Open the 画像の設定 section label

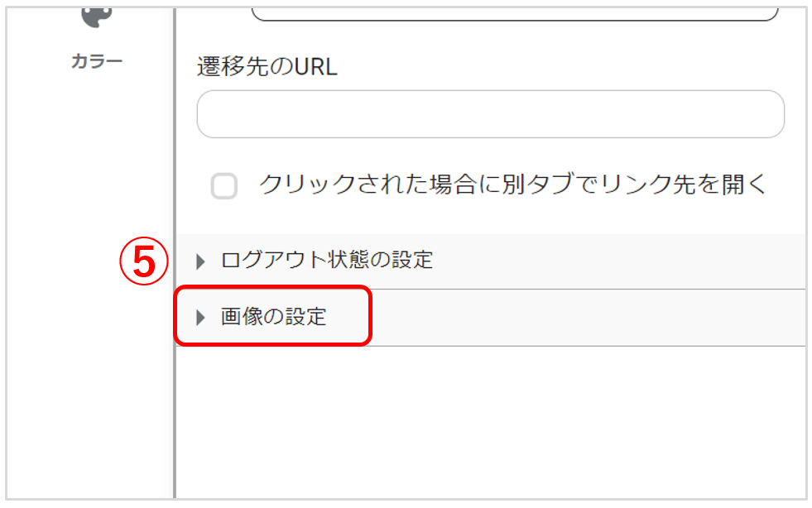tap(273, 316)
